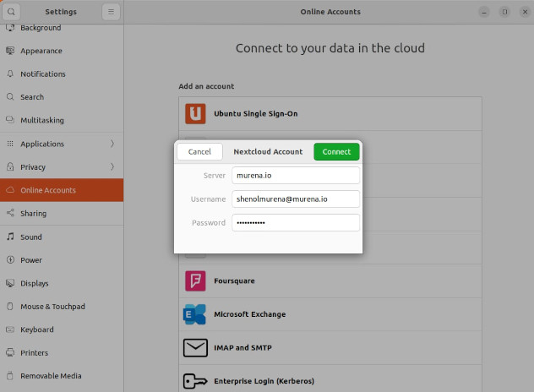Open the Settings hamburger menu

point(112,12)
